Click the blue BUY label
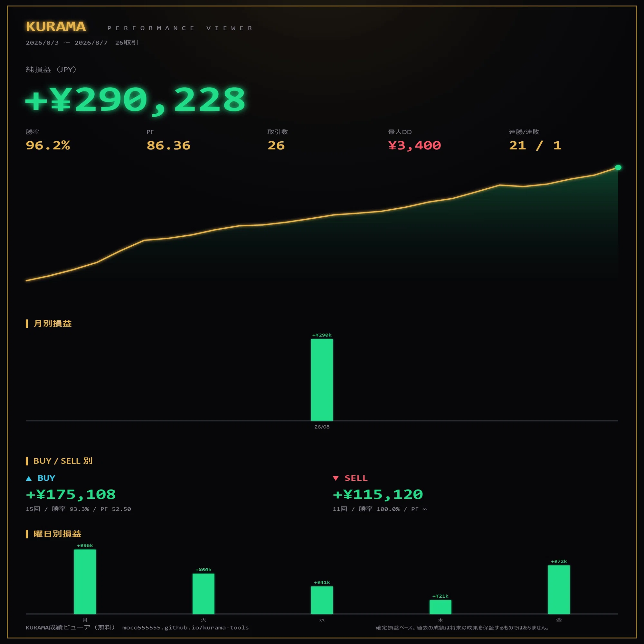 pyautogui.click(x=46, y=478)
